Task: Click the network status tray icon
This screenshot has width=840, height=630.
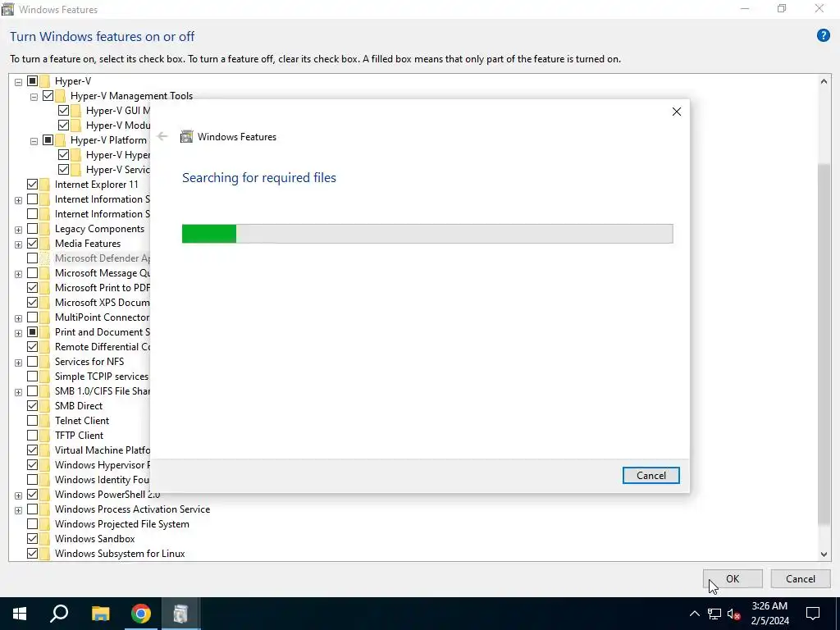Action: pyautogui.click(x=714, y=614)
